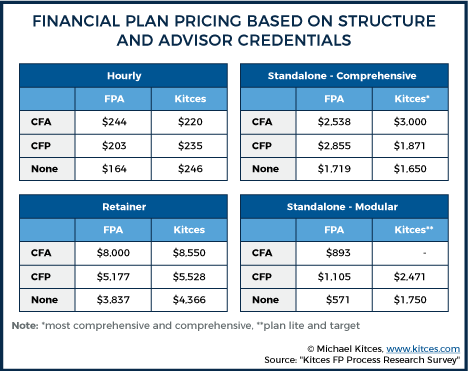Click the Hourly table header
The image size is (468, 371).
124,76
